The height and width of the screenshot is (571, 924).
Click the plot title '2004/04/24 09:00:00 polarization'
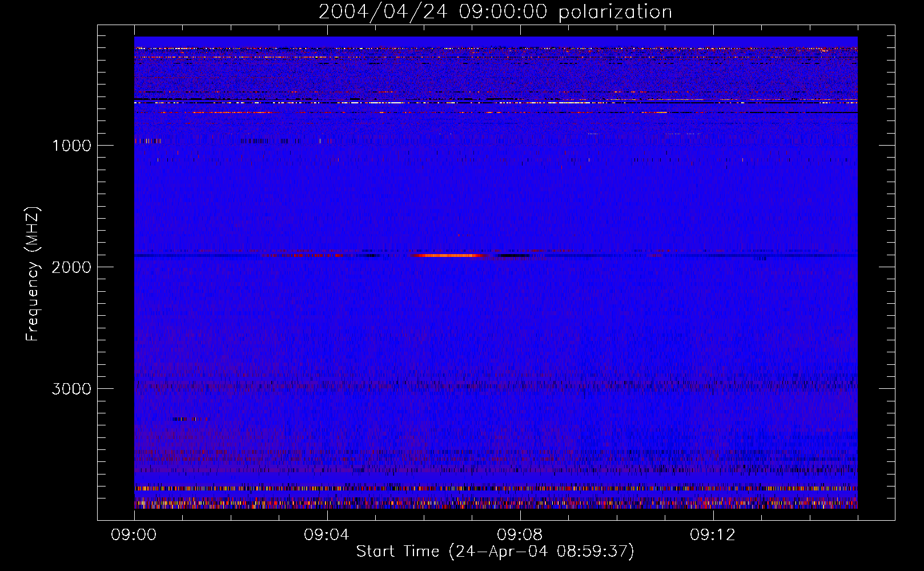click(495, 11)
